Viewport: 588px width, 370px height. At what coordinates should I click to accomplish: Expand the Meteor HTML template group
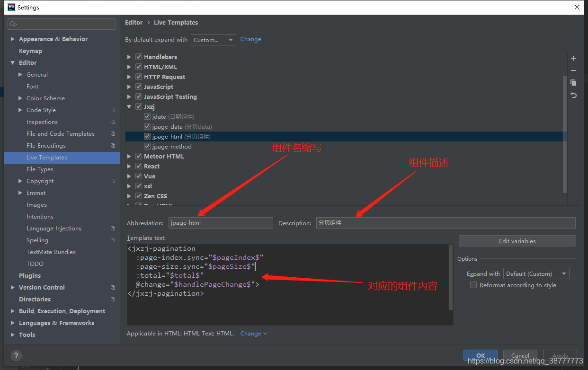pyautogui.click(x=129, y=157)
